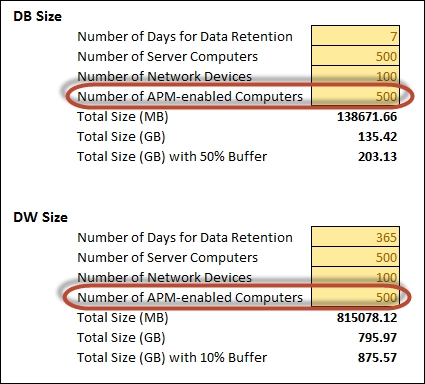The image size is (425, 384).
Task: Select DB Size days for data retention cell
Action: 355,36
